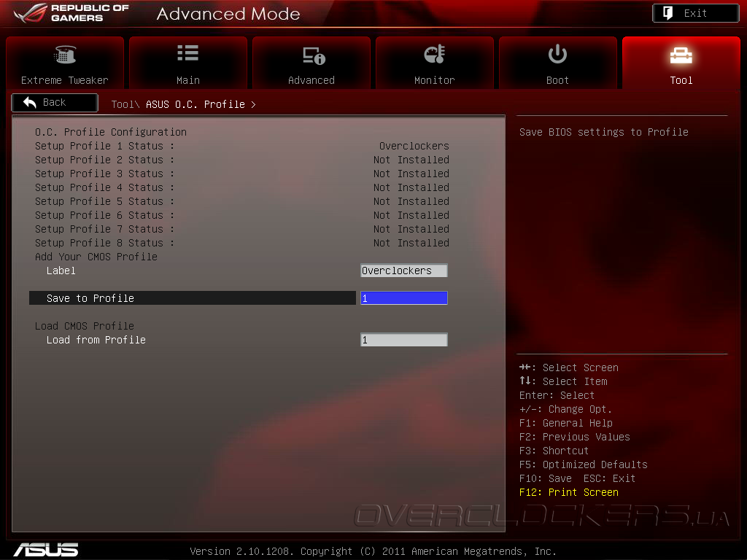This screenshot has height=560, width=747.
Task: Click Setup Profile 6 Status row
Action: [x=242, y=215]
